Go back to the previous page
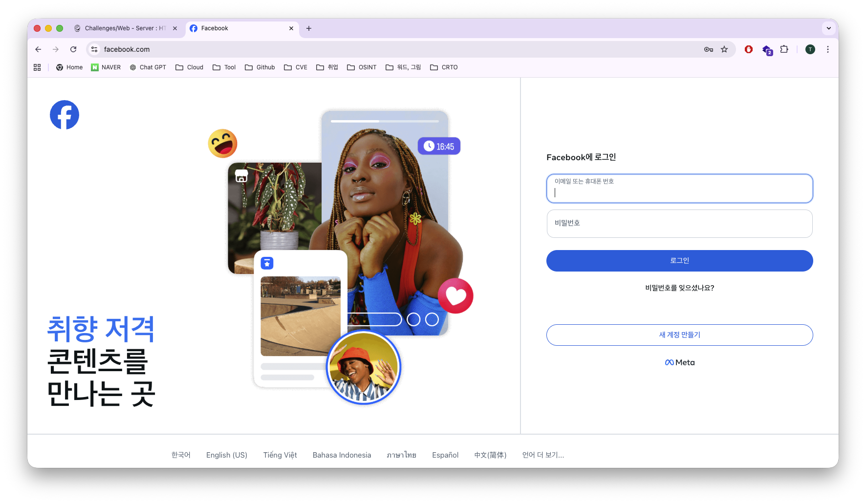The image size is (866, 504). [x=38, y=49]
